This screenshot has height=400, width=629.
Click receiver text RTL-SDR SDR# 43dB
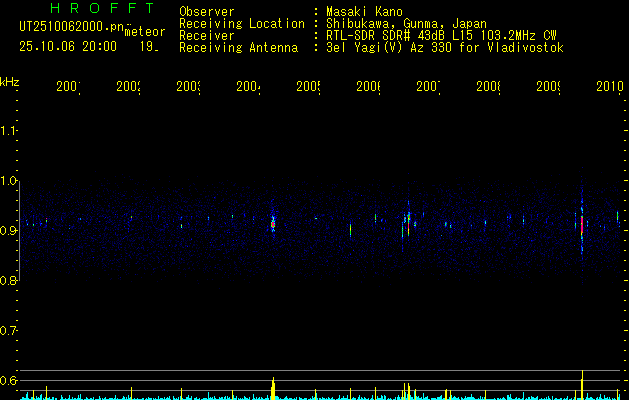coord(387,36)
